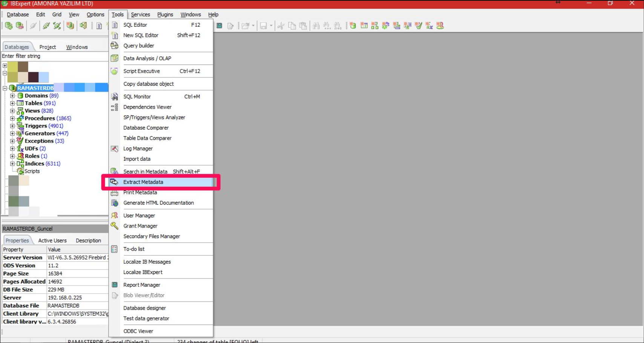
Task: Click the Open folder toolbar icon
Action: pyautogui.click(x=245, y=26)
